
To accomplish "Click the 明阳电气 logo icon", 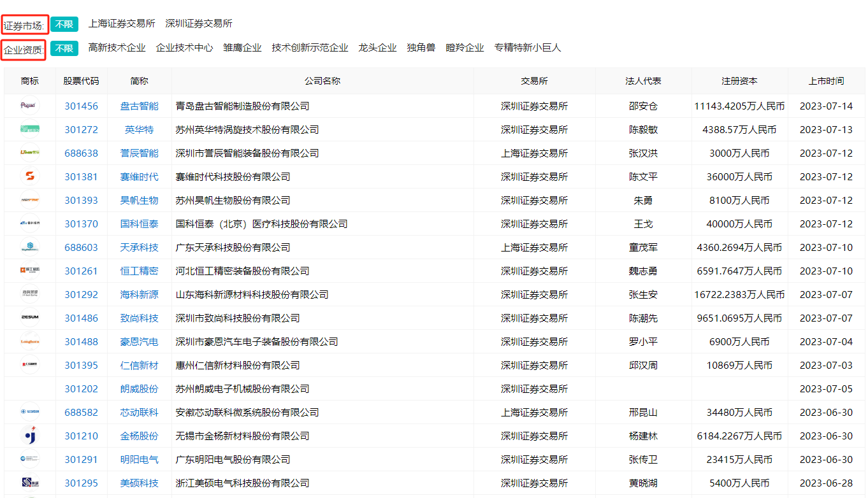I will [29, 459].
